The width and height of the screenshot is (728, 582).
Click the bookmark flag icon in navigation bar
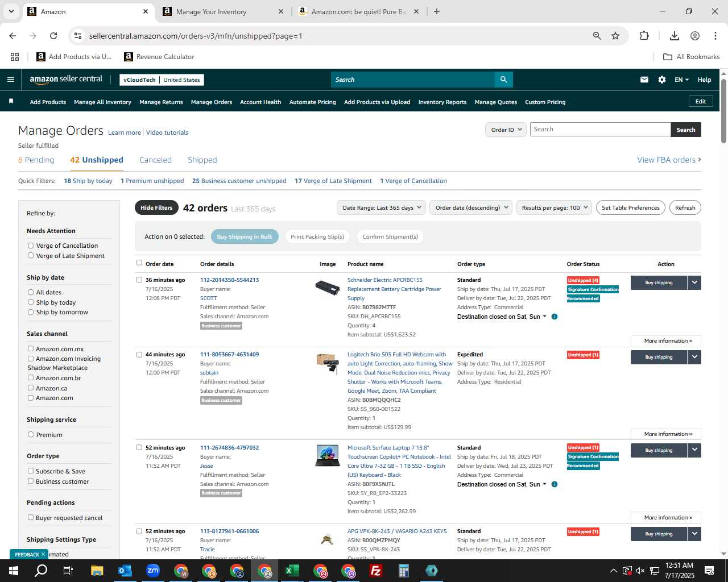[11, 102]
